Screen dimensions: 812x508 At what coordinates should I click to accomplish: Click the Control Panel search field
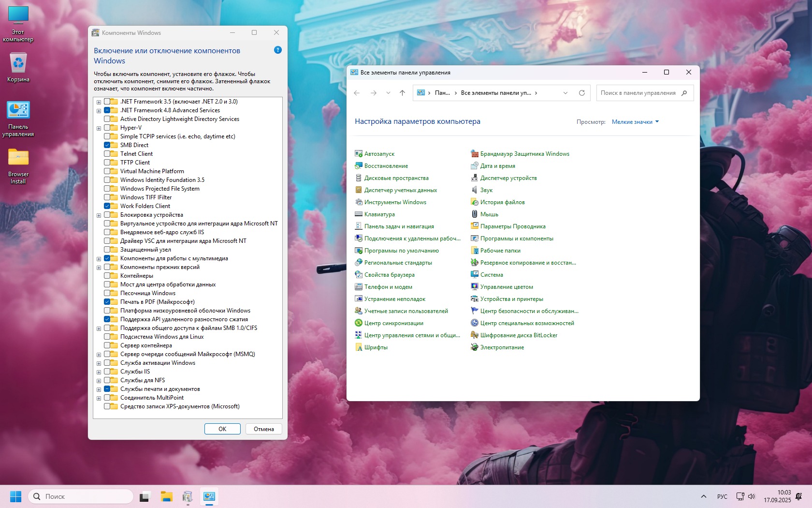click(x=638, y=93)
